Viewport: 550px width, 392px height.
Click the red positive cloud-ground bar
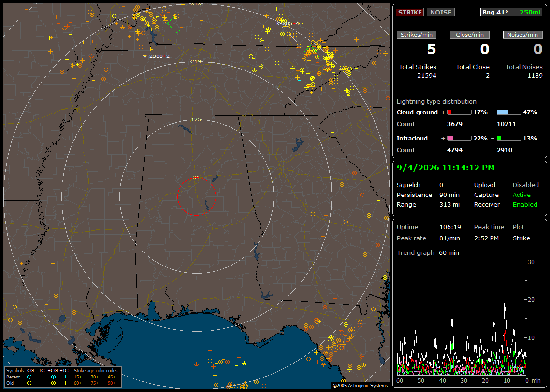point(459,112)
